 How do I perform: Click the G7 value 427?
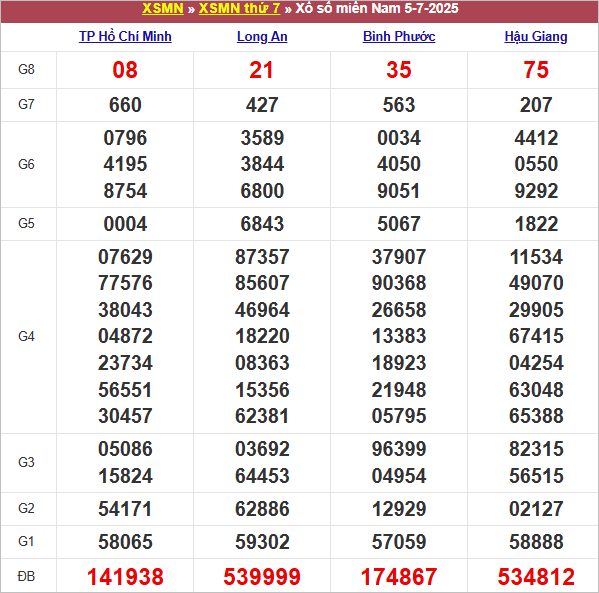[x=262, y=105]
